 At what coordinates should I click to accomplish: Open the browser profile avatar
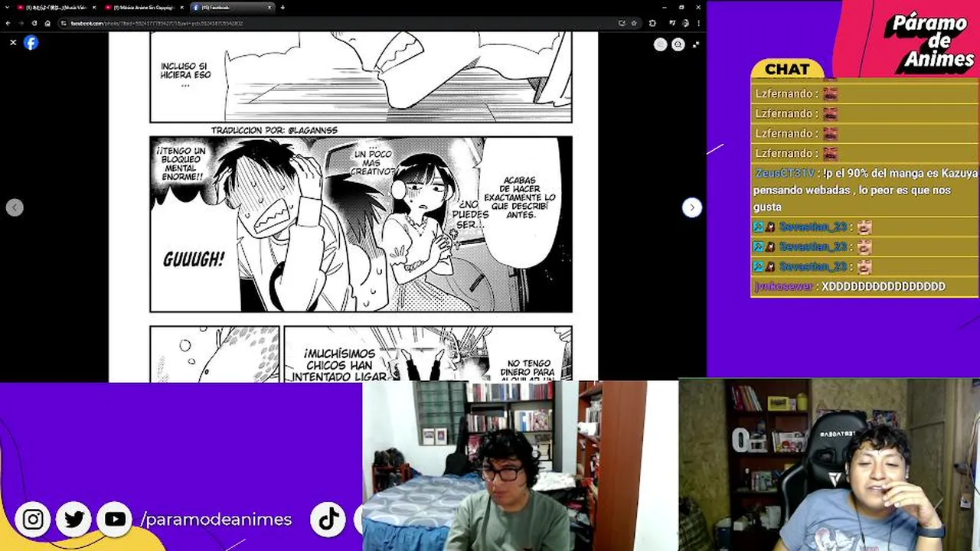[x=685, y=23]
